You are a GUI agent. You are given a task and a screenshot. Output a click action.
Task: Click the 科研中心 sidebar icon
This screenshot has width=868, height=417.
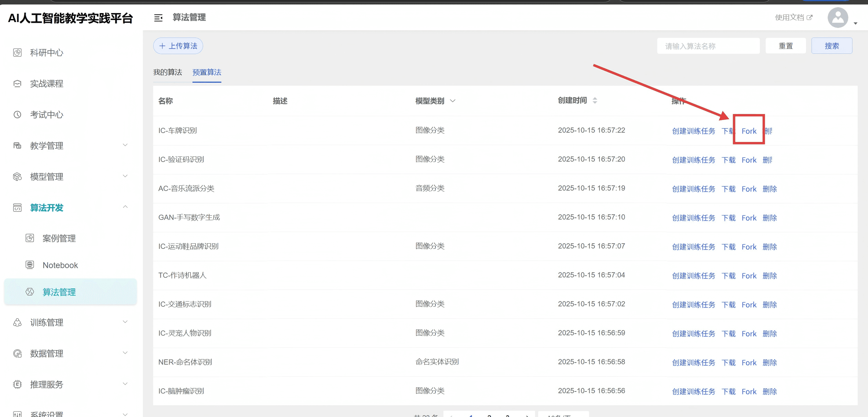[x=17, y=52]
